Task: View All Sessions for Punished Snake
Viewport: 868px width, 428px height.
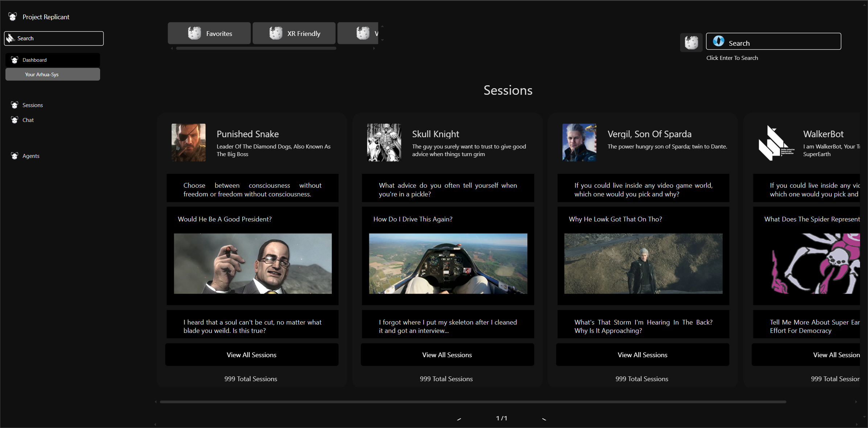Action: coord(251,355)
